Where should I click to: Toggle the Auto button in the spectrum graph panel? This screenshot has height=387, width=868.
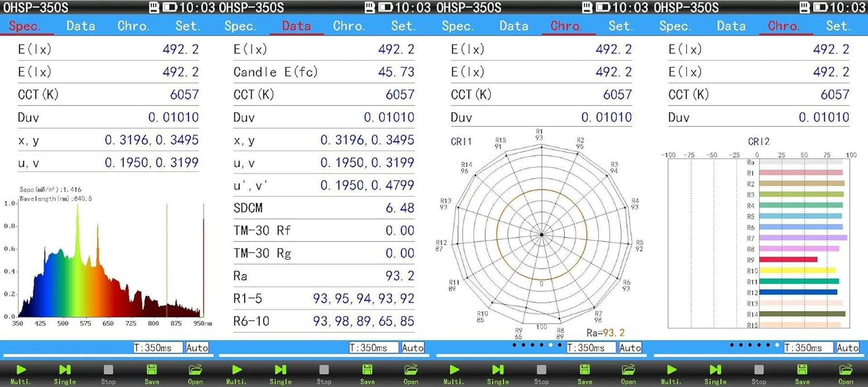(197, 347)
